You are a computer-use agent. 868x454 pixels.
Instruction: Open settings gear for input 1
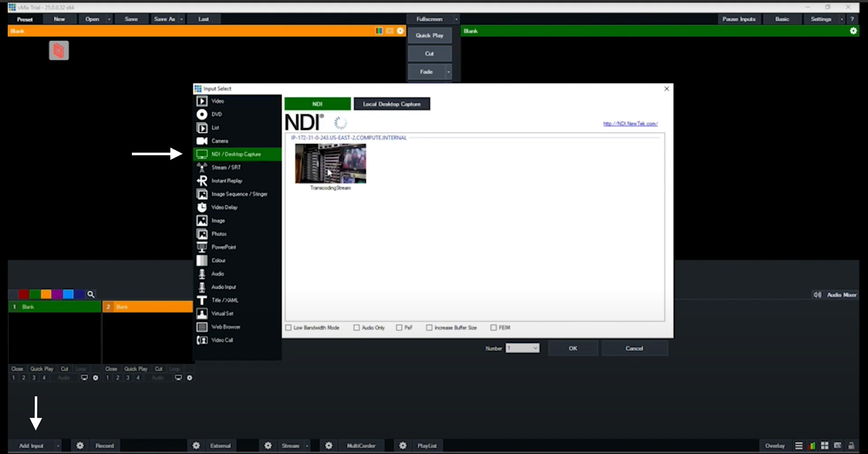95,378
